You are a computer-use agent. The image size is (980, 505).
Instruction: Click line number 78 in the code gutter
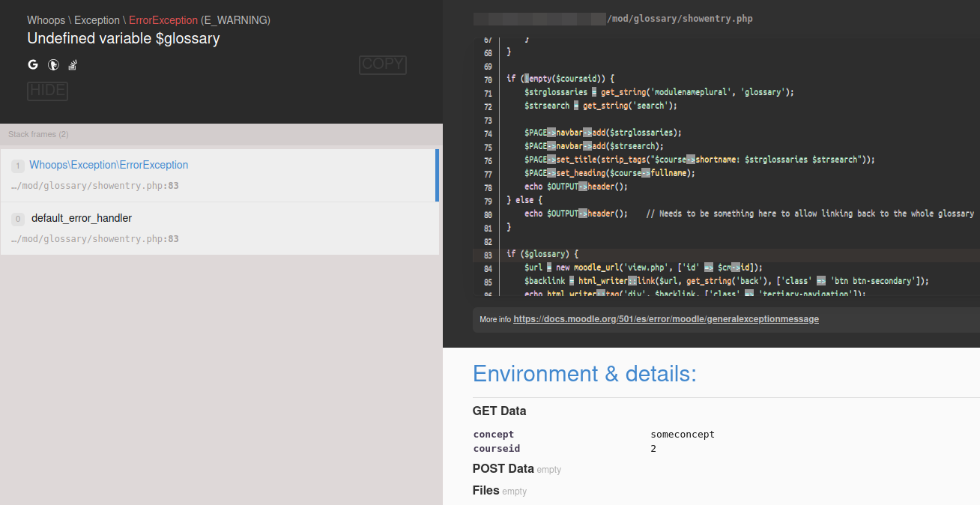point(488,187)
